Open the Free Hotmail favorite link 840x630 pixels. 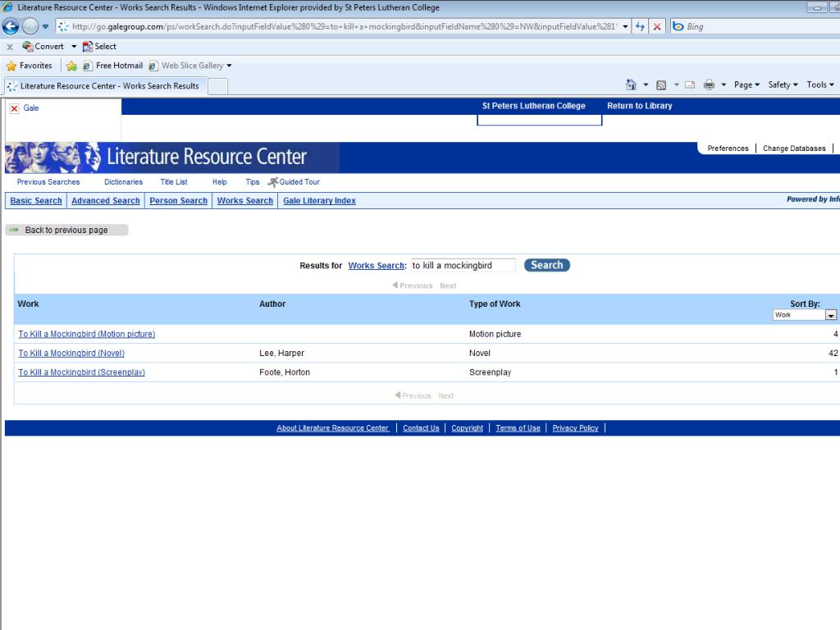(x=112, y=66)
